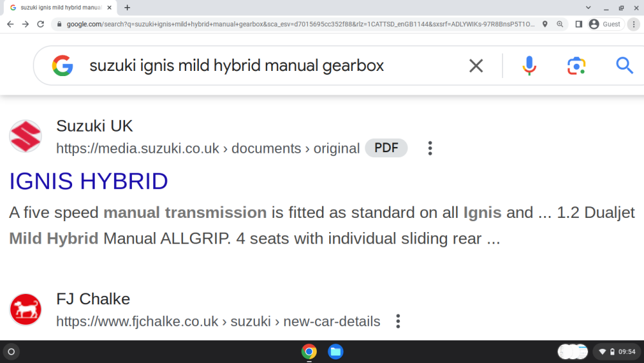Open Chrome three-dot menu
This screenshot has width=644, height=363.
pos(634,25)
